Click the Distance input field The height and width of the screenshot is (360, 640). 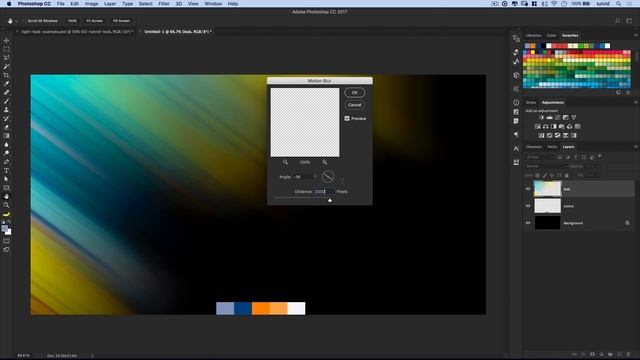coord(324,191)
